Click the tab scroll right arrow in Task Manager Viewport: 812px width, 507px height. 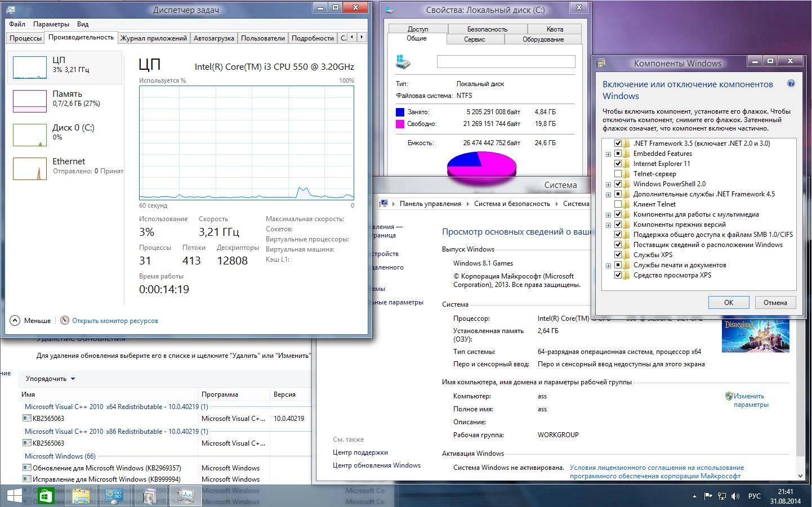coord(362,37)
